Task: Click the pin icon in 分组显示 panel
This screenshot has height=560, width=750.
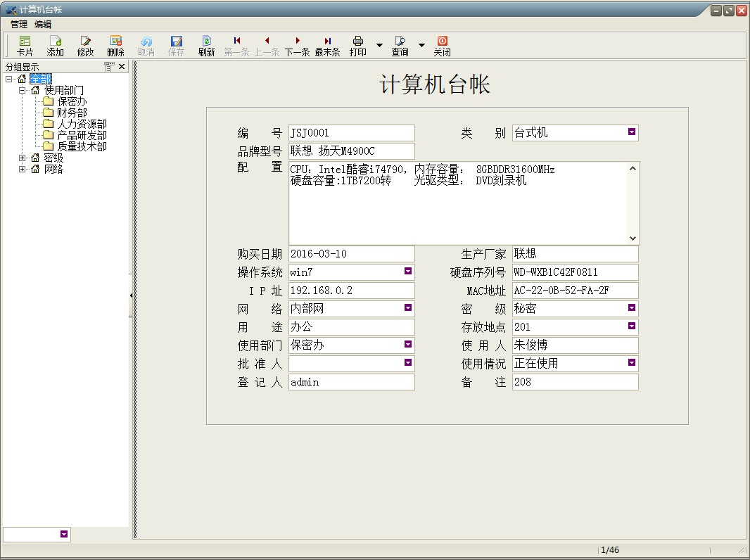Action: click(x=109, y=67)
